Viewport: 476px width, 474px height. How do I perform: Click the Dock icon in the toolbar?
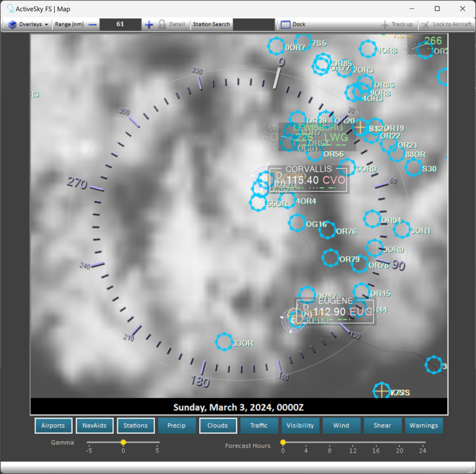click(x=285, y=24)
